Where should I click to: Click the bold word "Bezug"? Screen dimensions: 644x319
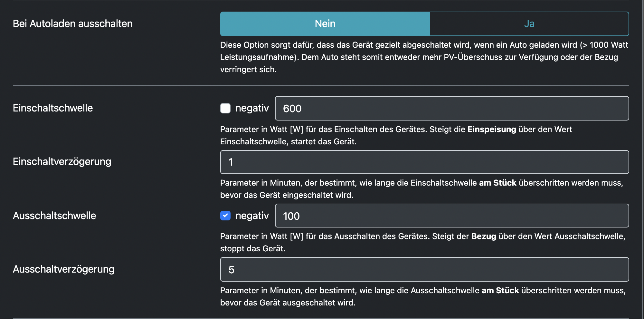[x=484, y=236]
